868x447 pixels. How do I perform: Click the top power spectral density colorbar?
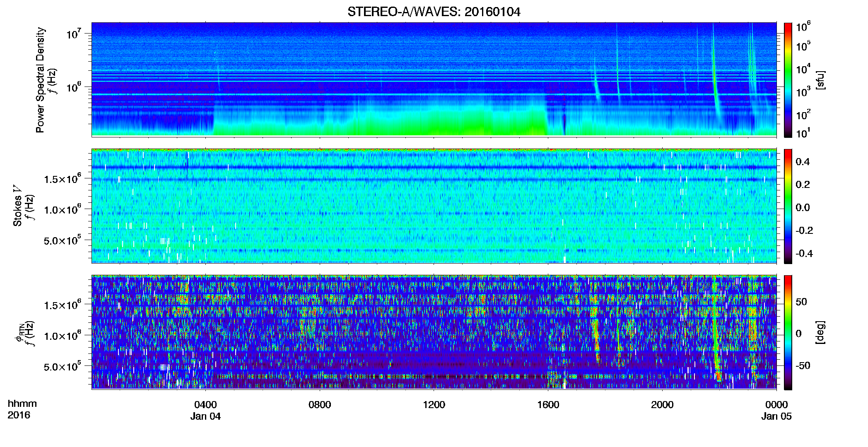788,80
